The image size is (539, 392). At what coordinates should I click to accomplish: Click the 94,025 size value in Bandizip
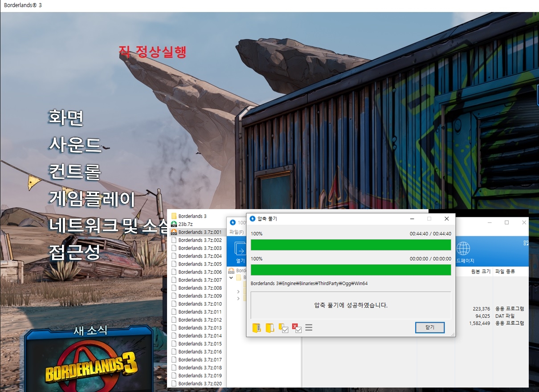(483, 316)
